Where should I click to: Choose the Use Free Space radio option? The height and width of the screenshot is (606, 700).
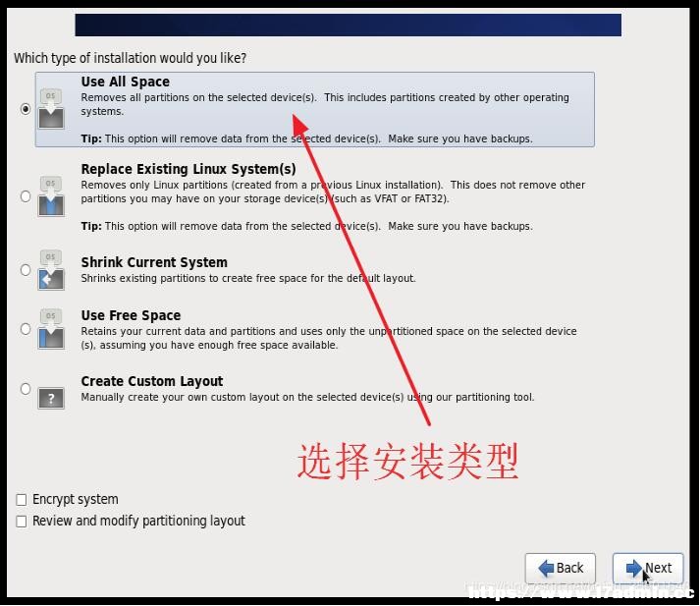[x=26, y=329]
